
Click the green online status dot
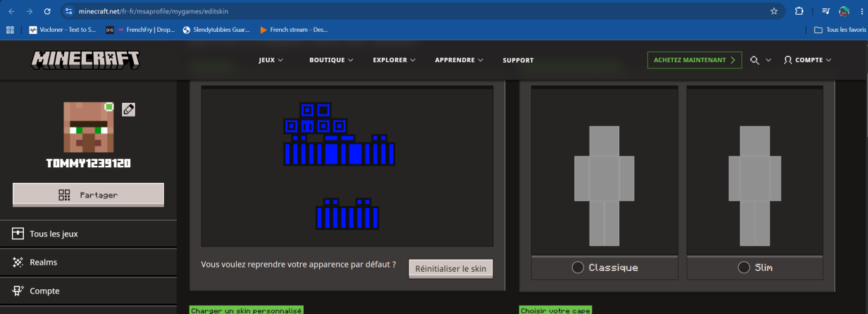pyautogui.click(x=109, y=107)
